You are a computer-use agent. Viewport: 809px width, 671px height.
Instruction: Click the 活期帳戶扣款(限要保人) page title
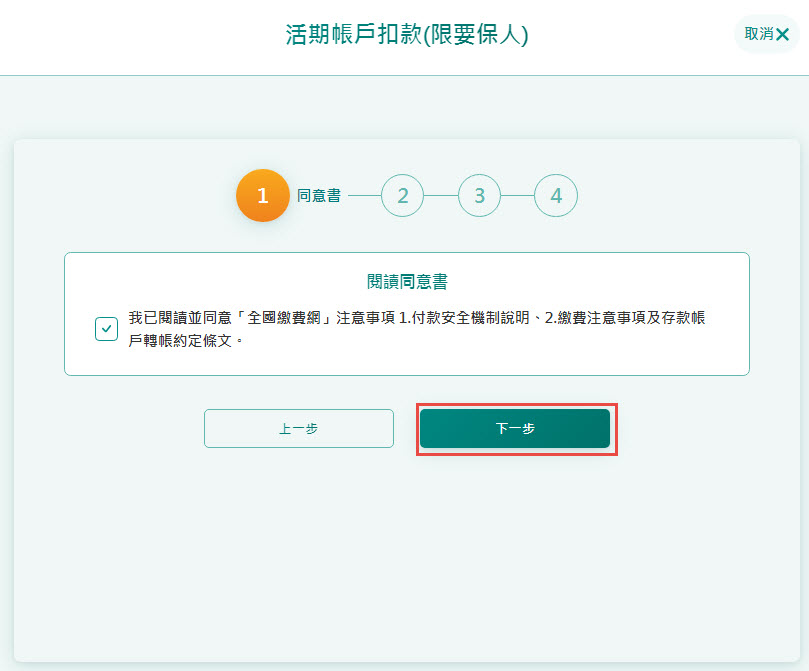[407, 35]
